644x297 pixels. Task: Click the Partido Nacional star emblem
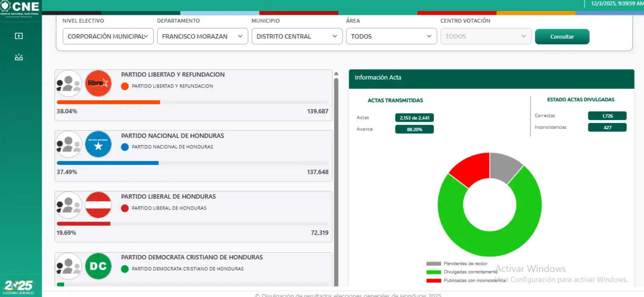click(x=98, y=144)
